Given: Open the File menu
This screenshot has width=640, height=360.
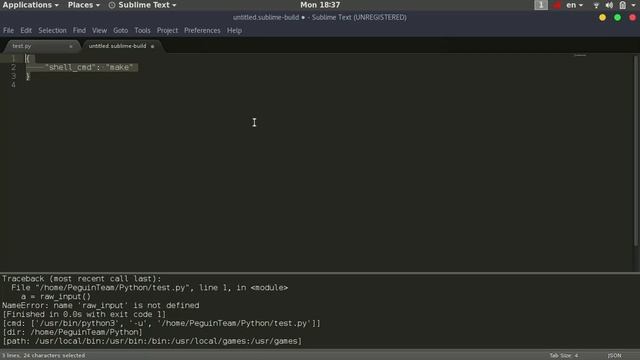Looking at the screenshot, I should (8, 31).
